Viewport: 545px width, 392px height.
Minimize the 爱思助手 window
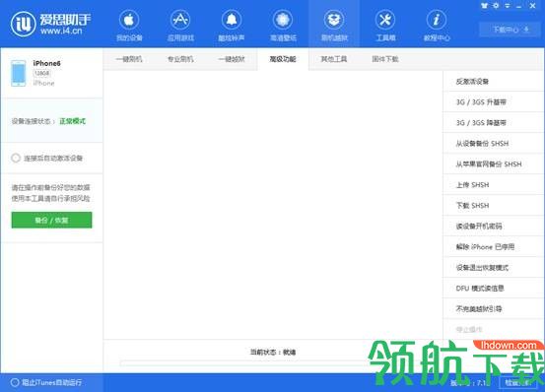point(519,6)
